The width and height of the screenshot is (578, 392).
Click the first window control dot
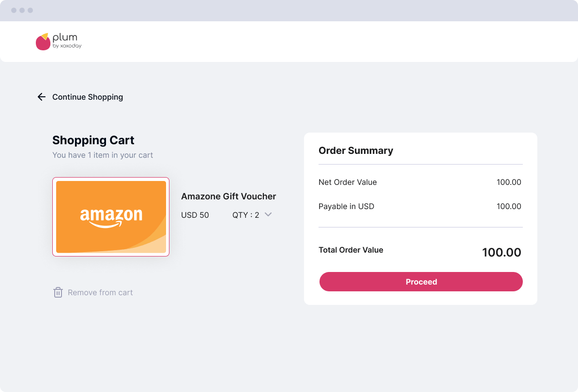click(x=14, y=10)
